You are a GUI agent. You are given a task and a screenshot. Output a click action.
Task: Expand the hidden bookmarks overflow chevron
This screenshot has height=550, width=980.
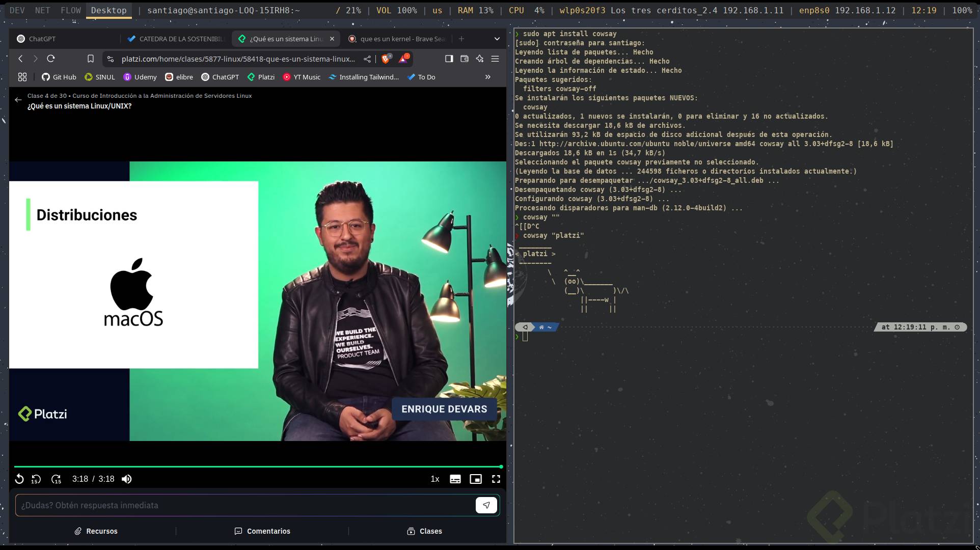pos(488,77)
